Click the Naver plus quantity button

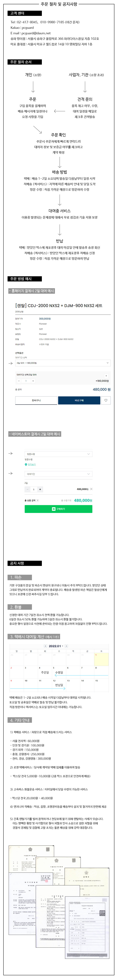(40, 489)
